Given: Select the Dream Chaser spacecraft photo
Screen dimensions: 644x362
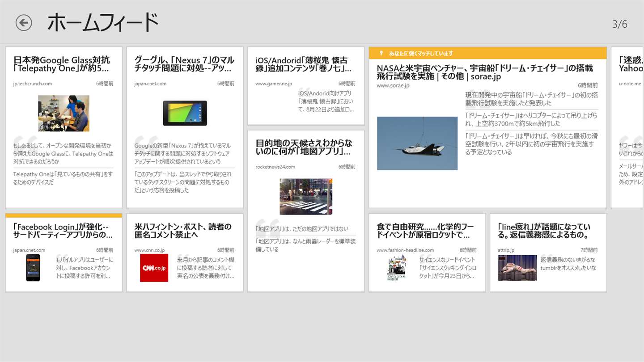Looking at the screenshot, I should (417, 143).
